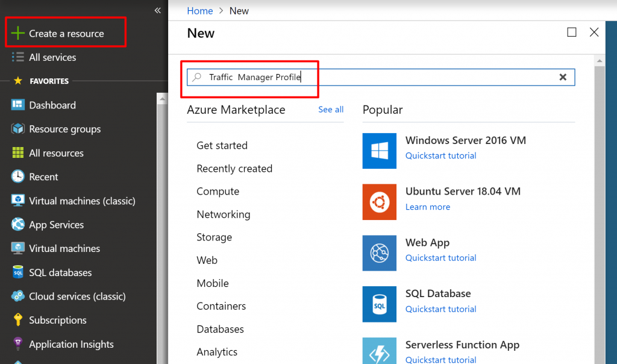Click the Virtual machines monitor icon

(x=17, y=248)
